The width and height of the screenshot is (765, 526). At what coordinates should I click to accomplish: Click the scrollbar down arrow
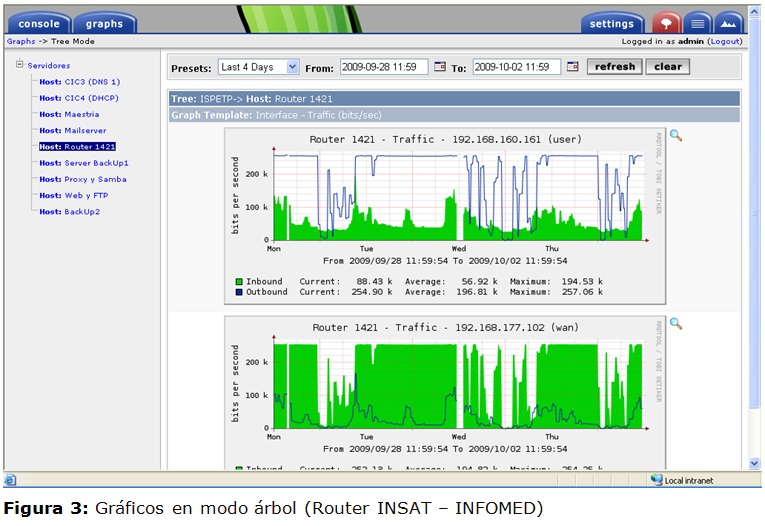[754, 463]
